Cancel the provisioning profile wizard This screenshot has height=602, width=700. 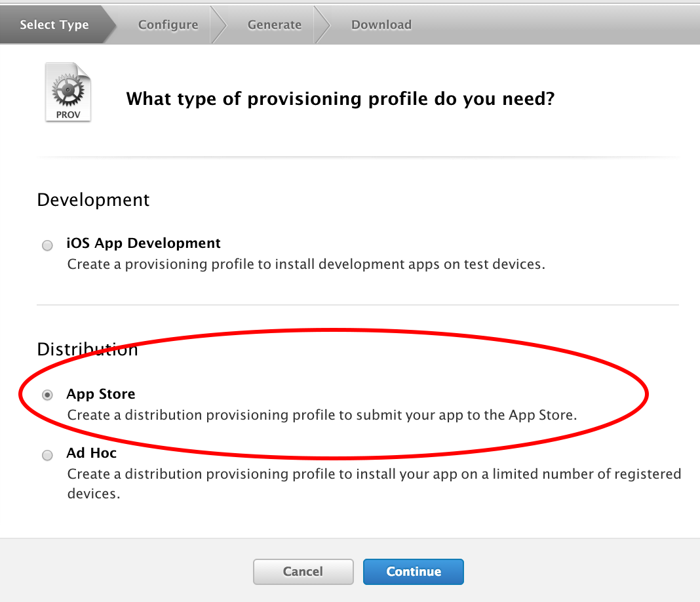coord(303,572)
